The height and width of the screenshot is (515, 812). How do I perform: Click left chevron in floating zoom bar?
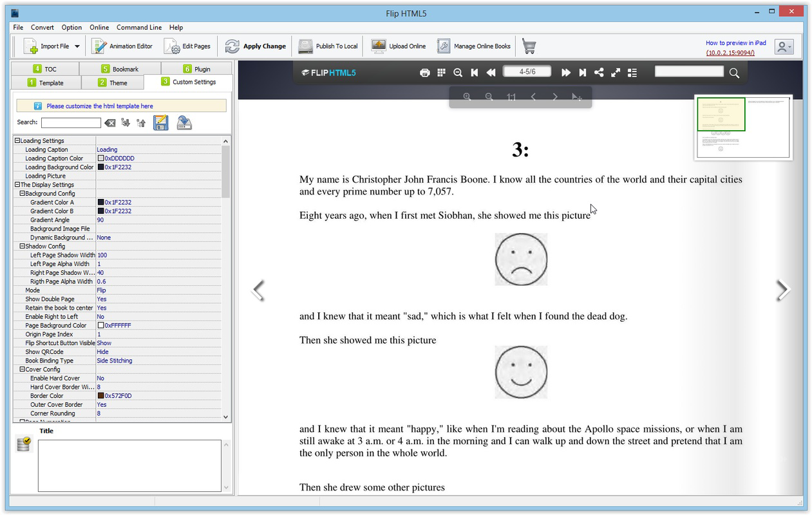pyautogui.click(x=533, y=97)
